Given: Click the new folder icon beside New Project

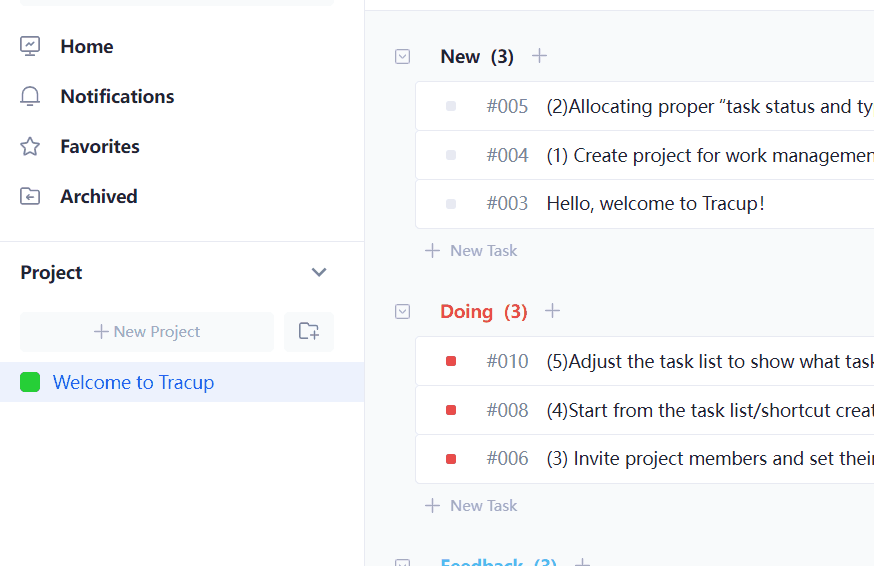Looking at the screenshot, I should (309, 331).
